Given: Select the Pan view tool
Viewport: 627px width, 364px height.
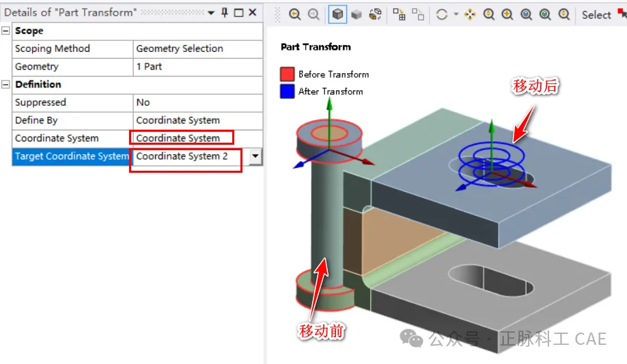Looking at the screenshot, I should [470, 14].
